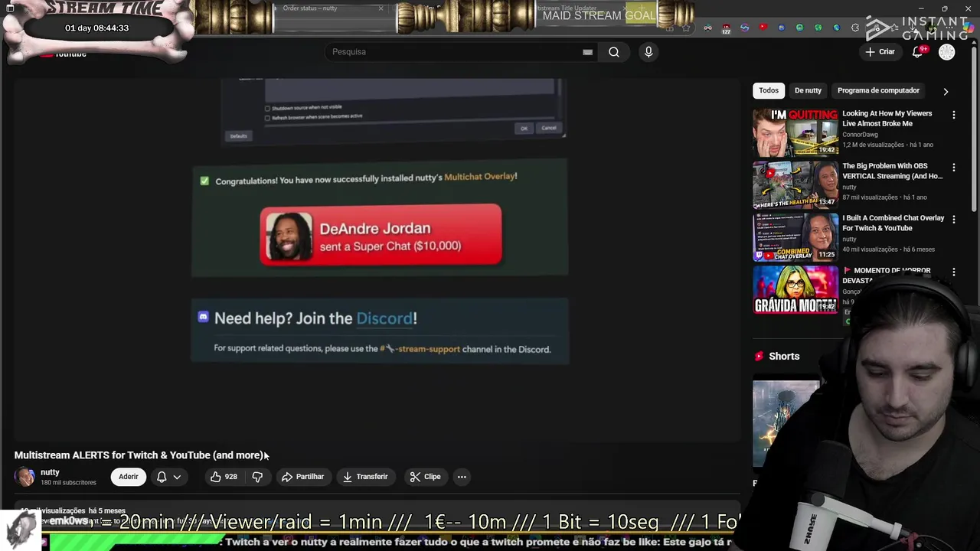Screen dimensions: 980x551
Task: Click the Criar create button
Action: pyautogui.click(x=880, y=52)
